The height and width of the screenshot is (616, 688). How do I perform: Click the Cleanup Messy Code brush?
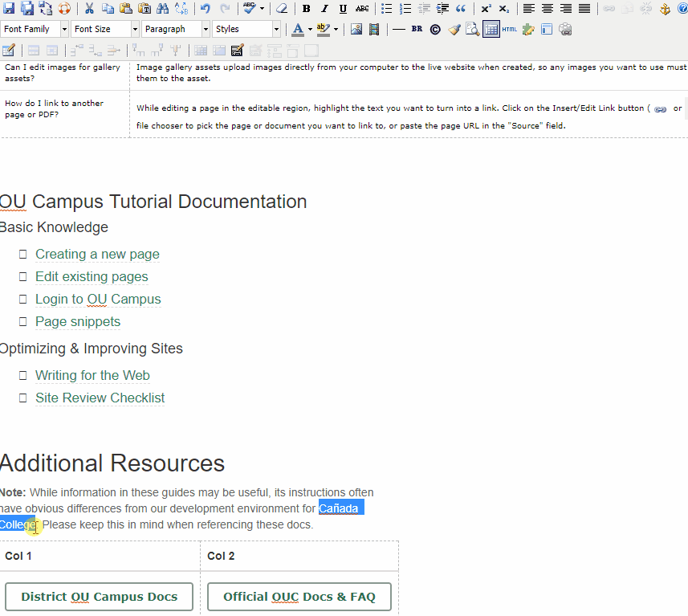[x=454, y=29]
